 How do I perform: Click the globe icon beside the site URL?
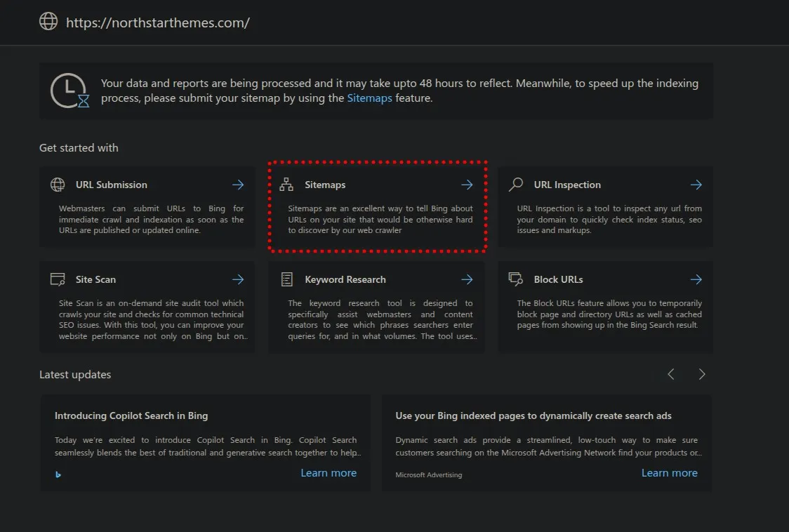48,21
